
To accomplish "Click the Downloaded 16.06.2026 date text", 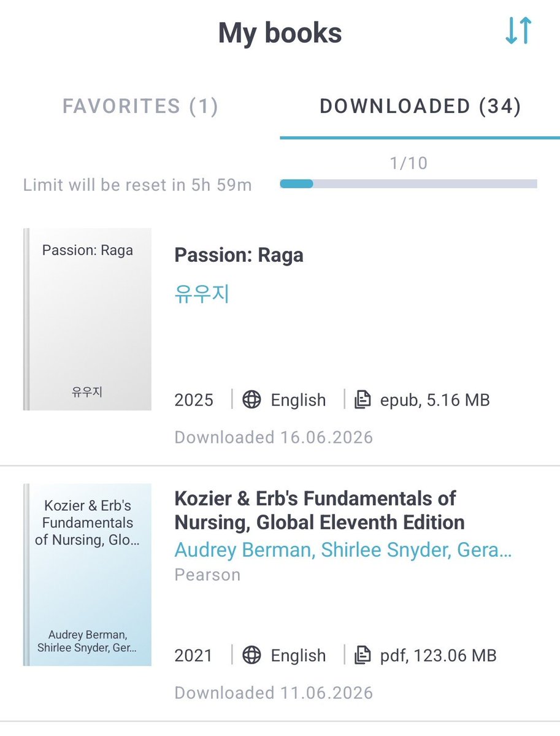I will click(274, 437).
